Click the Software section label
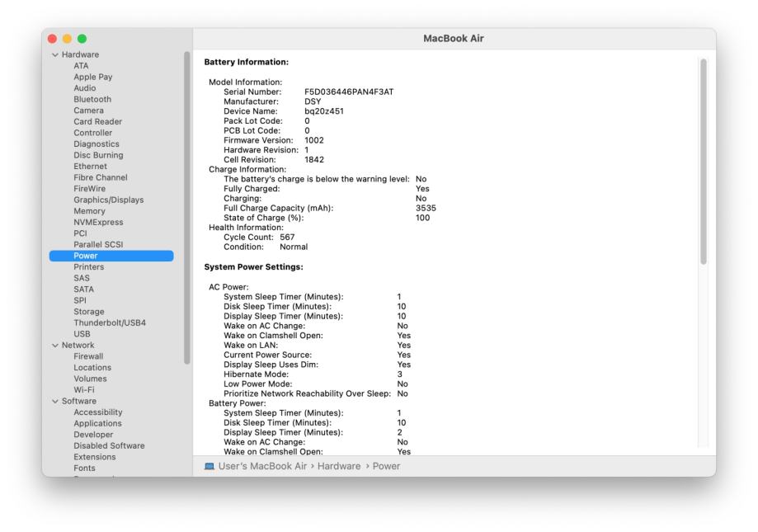This screenshot has width=758, height=532. 79,401
